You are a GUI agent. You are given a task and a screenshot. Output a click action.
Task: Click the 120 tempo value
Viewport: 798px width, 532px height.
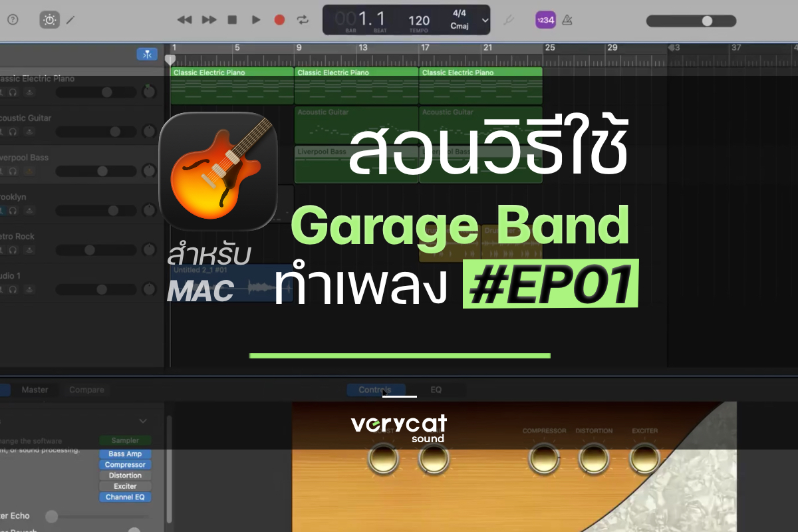(419, 21)
